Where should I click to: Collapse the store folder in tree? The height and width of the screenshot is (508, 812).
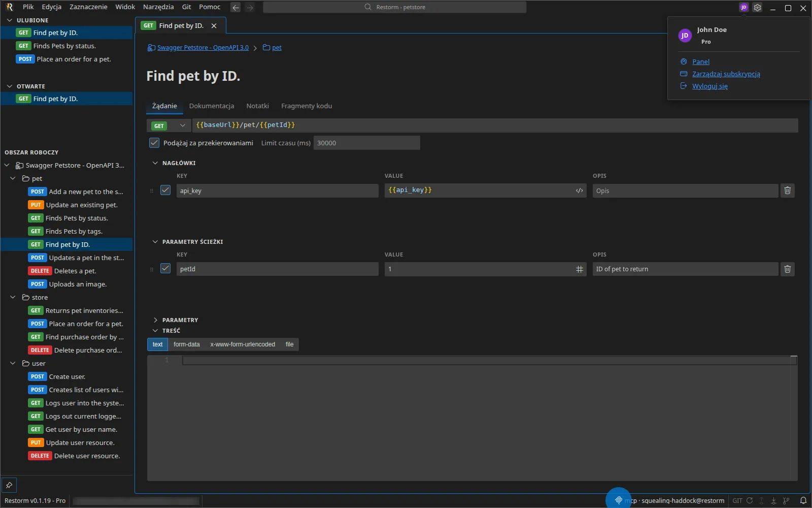click(13, 297)
